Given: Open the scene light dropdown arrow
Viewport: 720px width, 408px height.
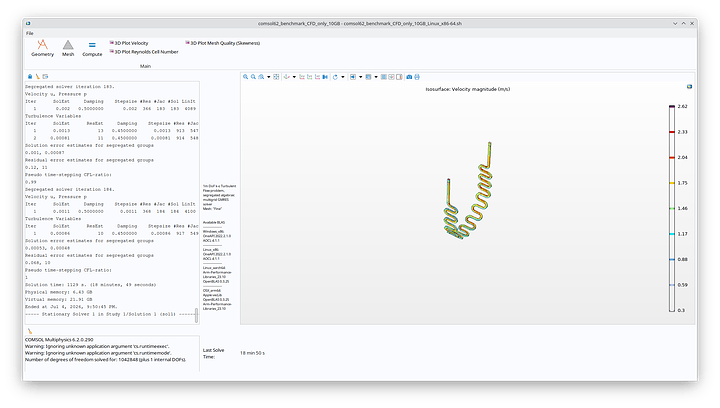Looking at the screenshot, I should coord(360,77).
